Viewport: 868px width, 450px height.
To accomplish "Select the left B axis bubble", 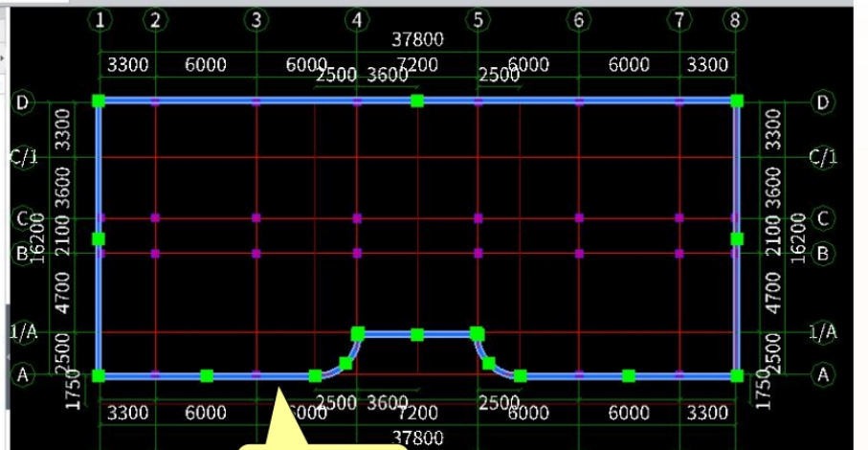I will click(x=22, y=254).
